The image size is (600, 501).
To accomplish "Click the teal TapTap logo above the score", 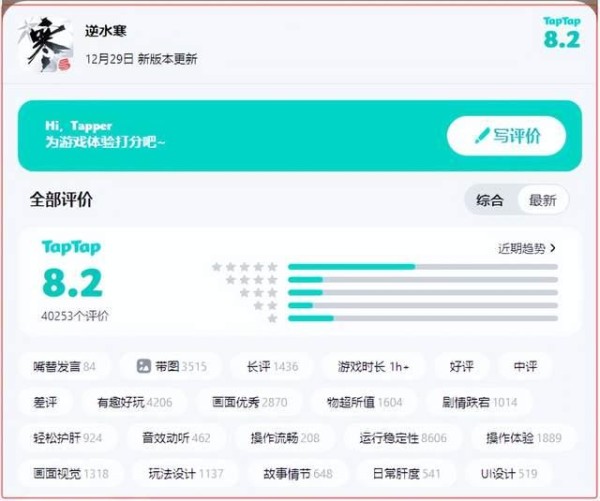I will click(x=71, y=247).
